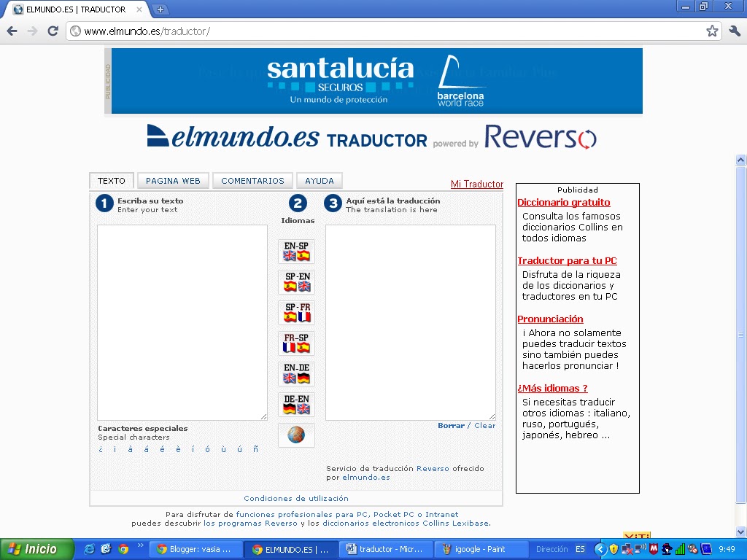Viewport: 747px width, 560px height.
Task: Click inside the translation output area
Action: (410, 322)
